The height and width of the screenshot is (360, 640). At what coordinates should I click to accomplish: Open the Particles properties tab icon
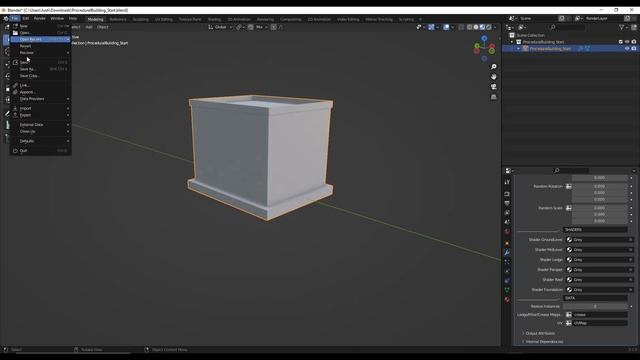[507, 262]
